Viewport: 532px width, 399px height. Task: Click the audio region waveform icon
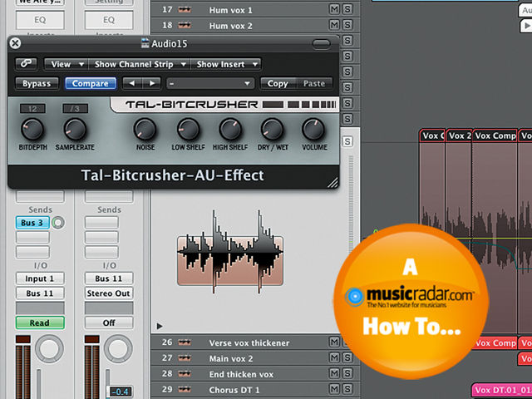(230, 252)
